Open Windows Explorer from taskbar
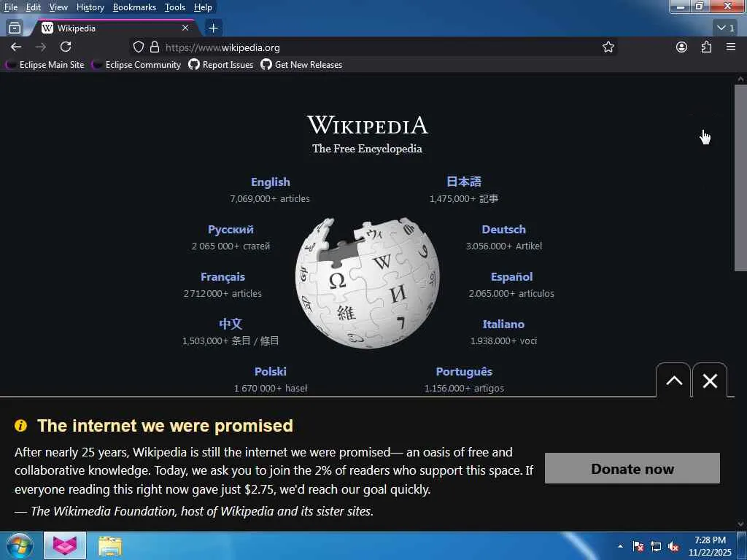 pos(110,546)
